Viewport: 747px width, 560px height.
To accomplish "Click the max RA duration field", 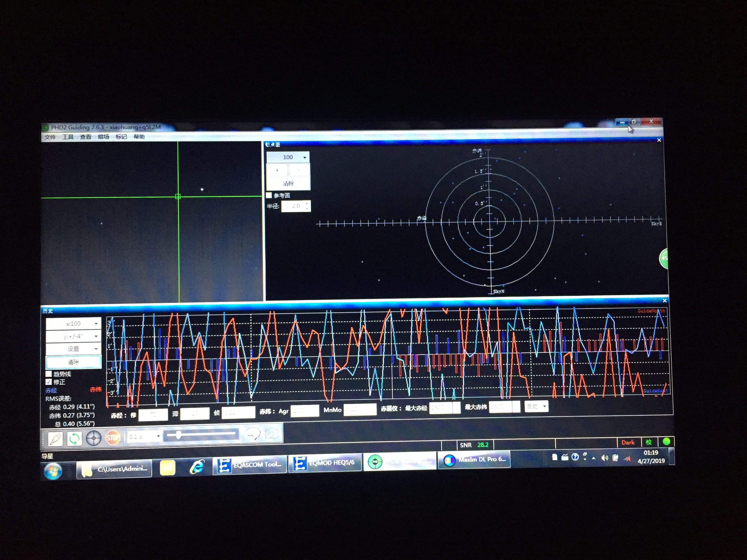I will [441, 408].
